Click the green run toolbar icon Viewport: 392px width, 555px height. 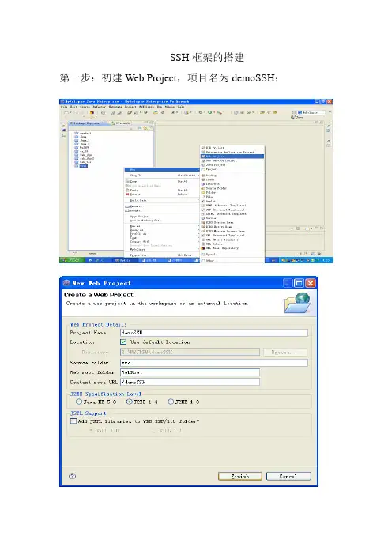pos(209,112)
